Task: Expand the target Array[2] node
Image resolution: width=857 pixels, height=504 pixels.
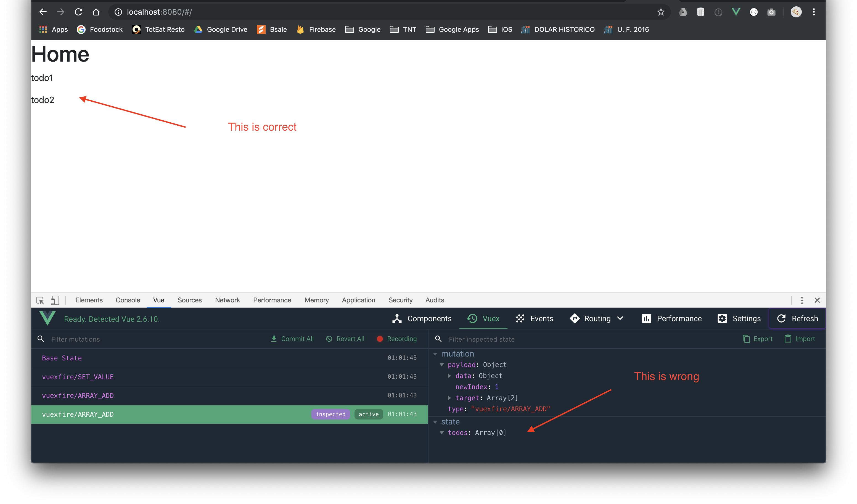Action: click(x=449, y=398)
